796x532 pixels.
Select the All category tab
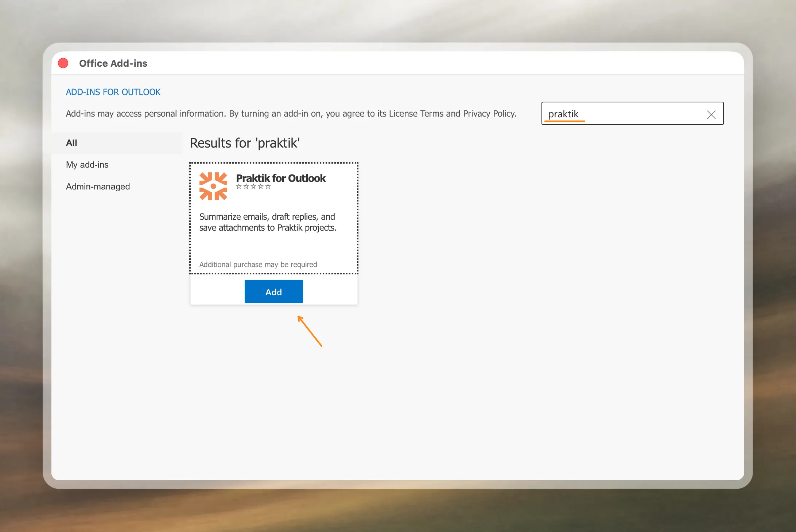(x=116, y=143)
